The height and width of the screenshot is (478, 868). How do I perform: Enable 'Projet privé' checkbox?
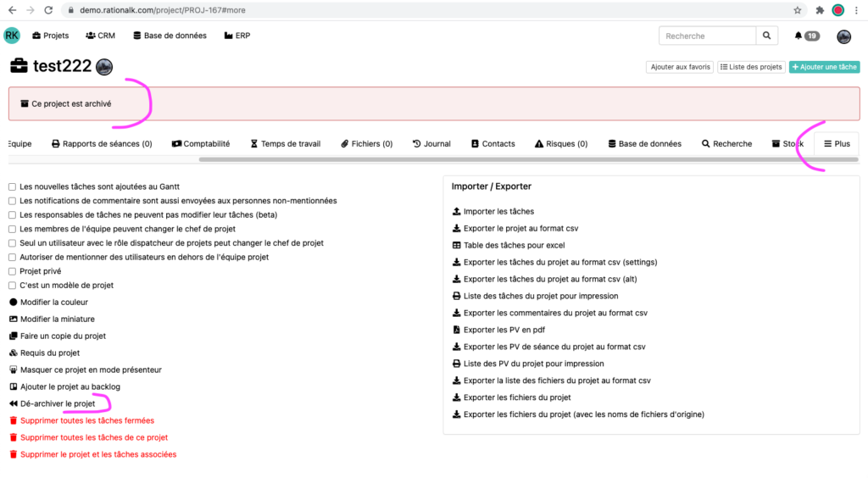click(x=13, y=271)
